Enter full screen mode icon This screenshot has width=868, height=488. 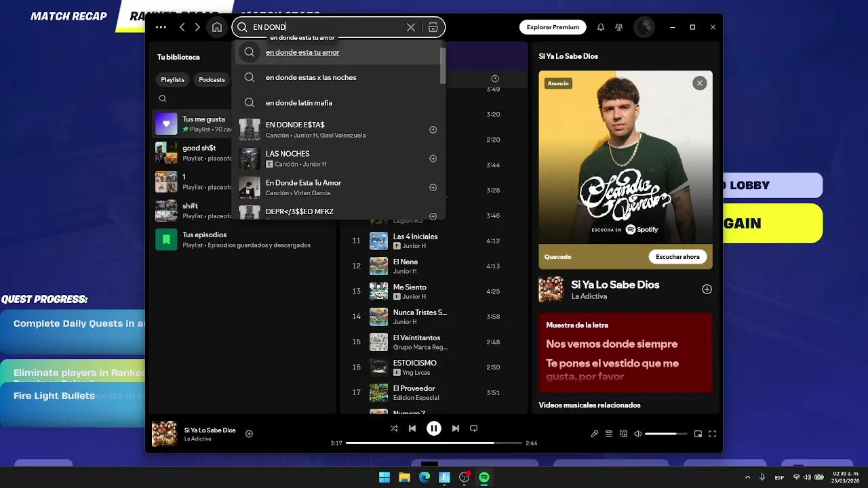(x=713, y=434)
